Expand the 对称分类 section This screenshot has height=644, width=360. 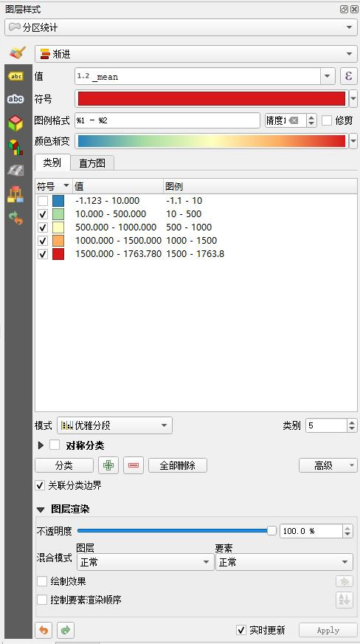(41, 445)
